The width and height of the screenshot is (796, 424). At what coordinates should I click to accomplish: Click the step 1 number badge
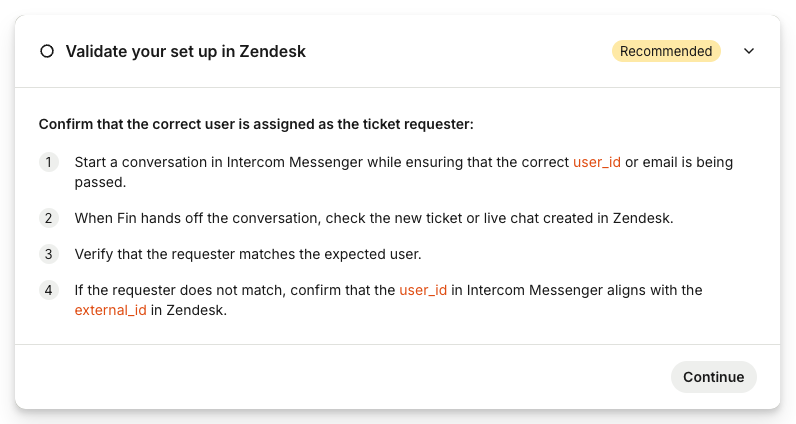[48, 162]
